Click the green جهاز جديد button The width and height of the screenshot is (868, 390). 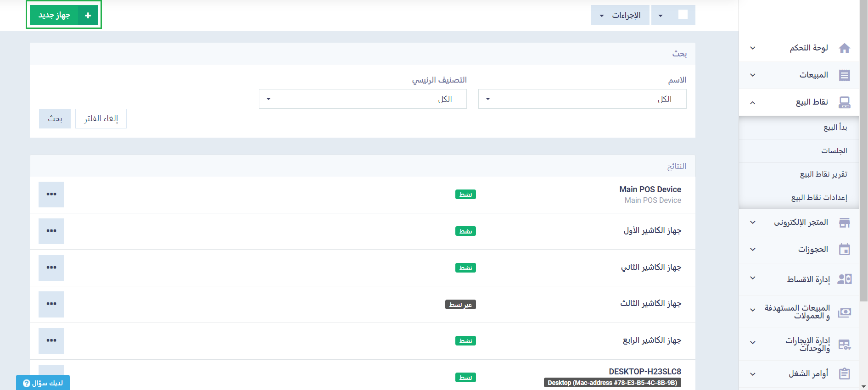(64, 15)
